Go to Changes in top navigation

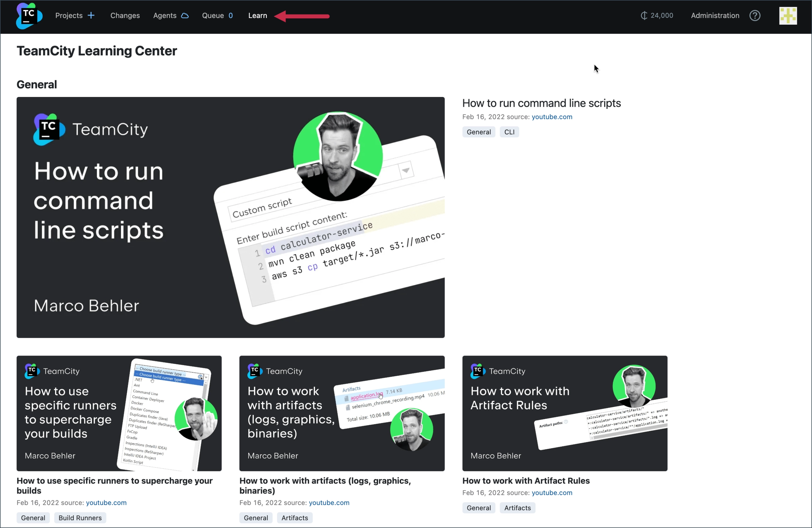tap(125, 15)
